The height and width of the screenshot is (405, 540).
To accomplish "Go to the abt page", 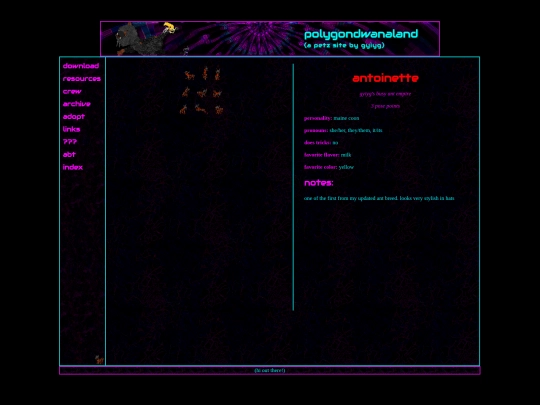I will click(69, 154).
